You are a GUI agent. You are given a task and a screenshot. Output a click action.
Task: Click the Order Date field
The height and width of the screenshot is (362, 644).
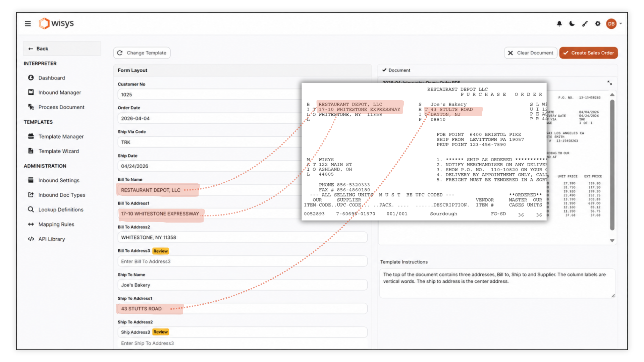click(x=210, y=118)
